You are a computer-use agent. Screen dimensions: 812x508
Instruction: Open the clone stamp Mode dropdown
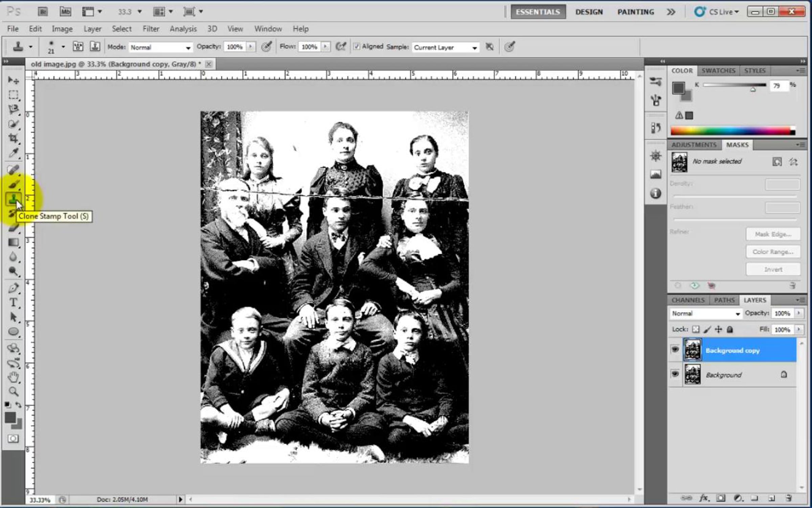point(160,47)
